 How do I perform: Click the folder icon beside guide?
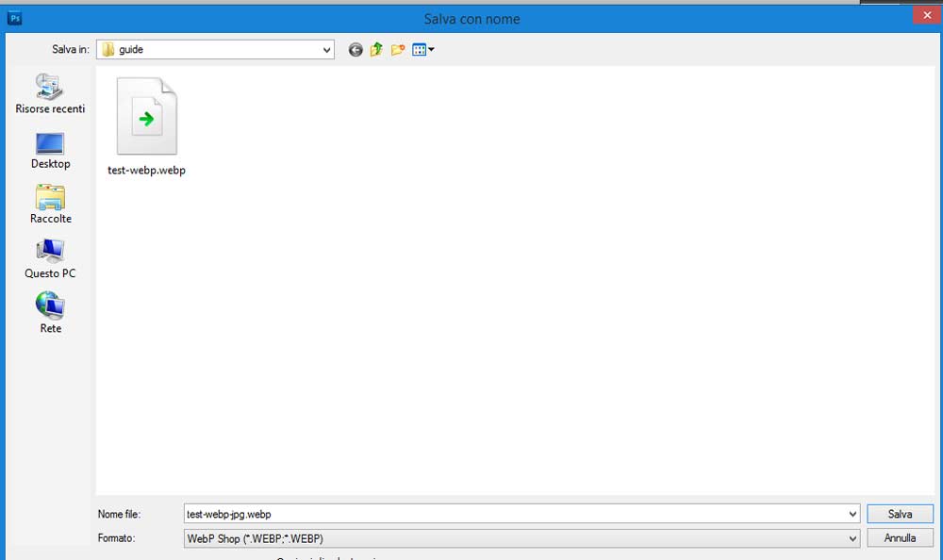coord(108,50)
